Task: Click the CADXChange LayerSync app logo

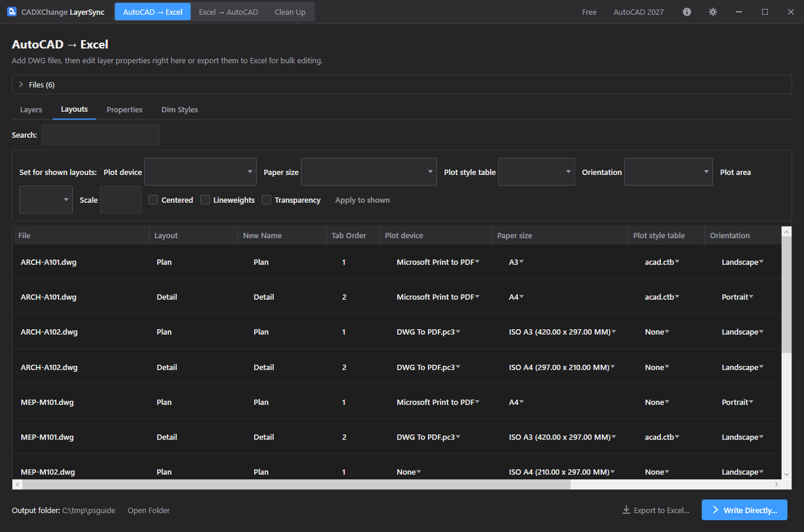Action: coord(12,12)
